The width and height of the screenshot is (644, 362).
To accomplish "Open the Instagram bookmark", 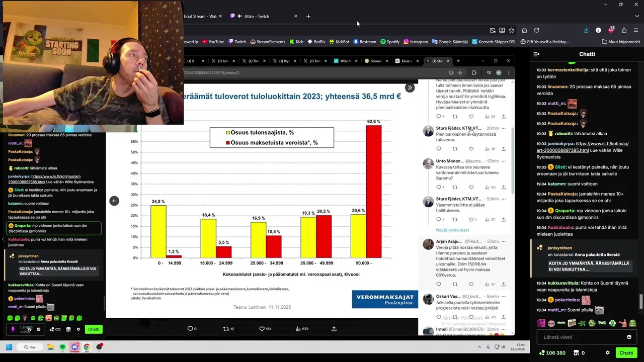I will point(416,42).
